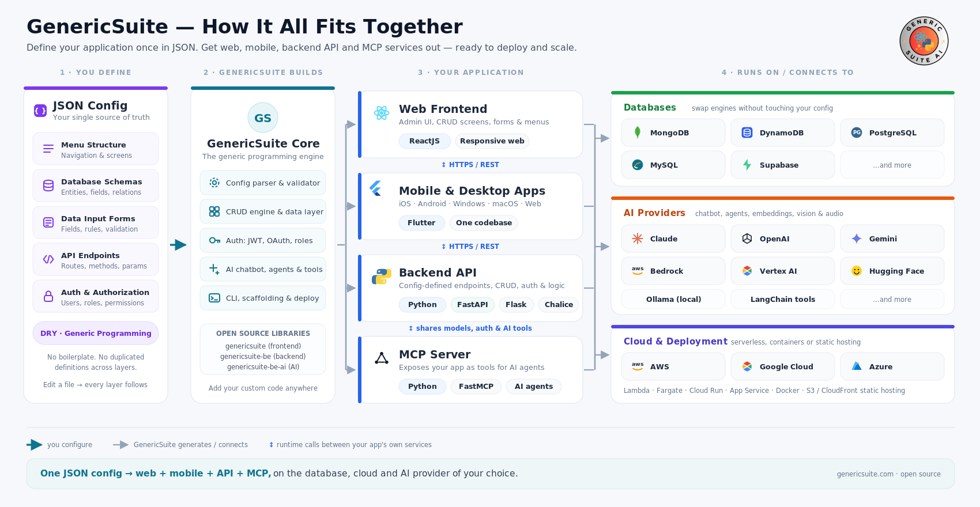Viewport: 980px width, 507px height.
Task: Click "...and more" in the AI Providers section
Action: click(x=892, y=300)
